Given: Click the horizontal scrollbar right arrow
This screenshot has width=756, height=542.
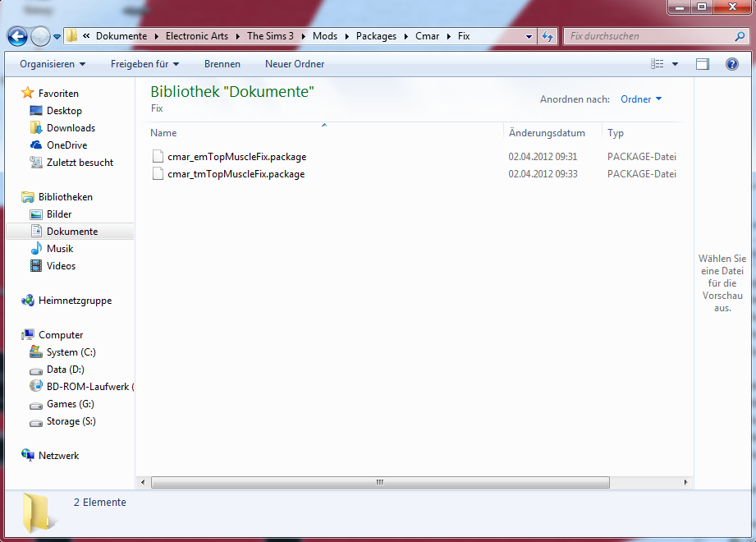Looking at the screenshot, I should [x=685, y=482].
